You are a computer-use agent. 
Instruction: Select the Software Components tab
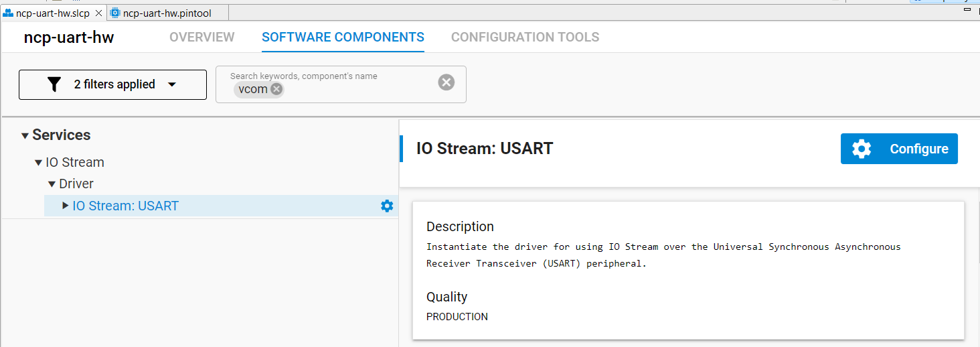[343, 38]
